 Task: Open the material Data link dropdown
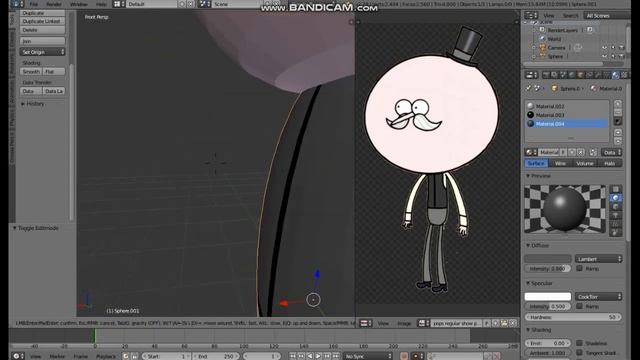point(611,152)
